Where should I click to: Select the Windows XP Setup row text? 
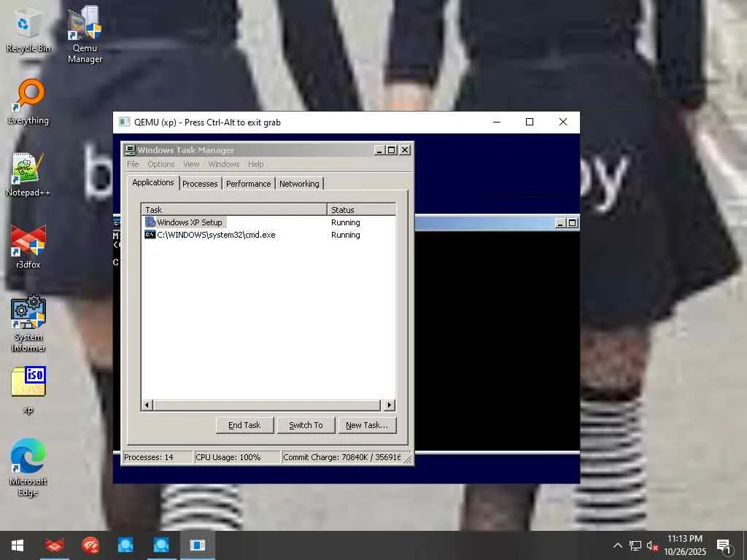click(190, 222)
